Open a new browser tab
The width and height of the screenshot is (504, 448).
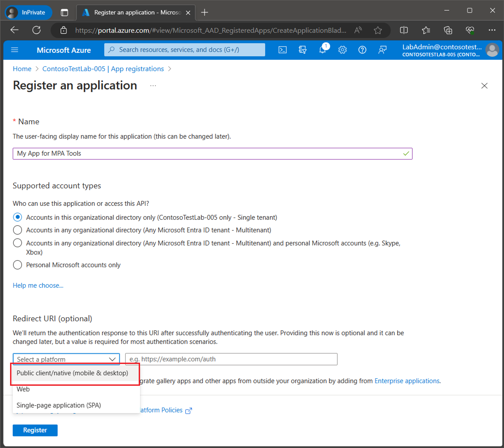tap(204, 12)
